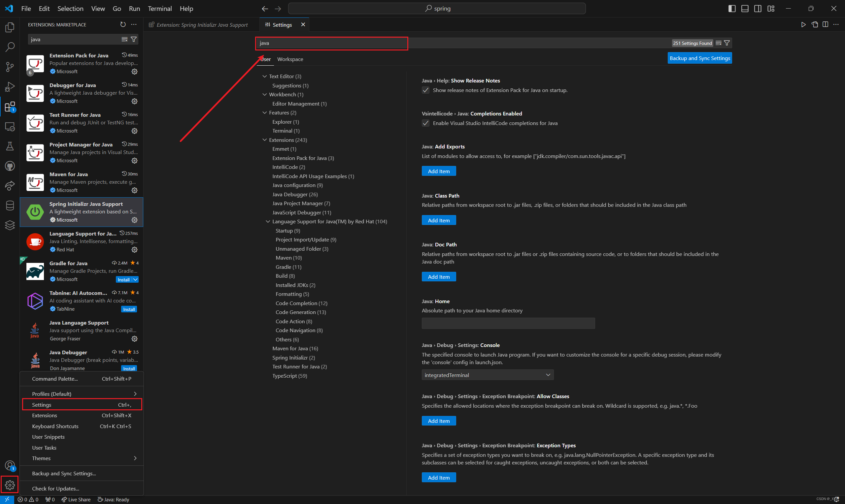Viewport: 845px width, 504px height.
Task: Switch to Spring Initializr extension tab
Action: [202, 25]
